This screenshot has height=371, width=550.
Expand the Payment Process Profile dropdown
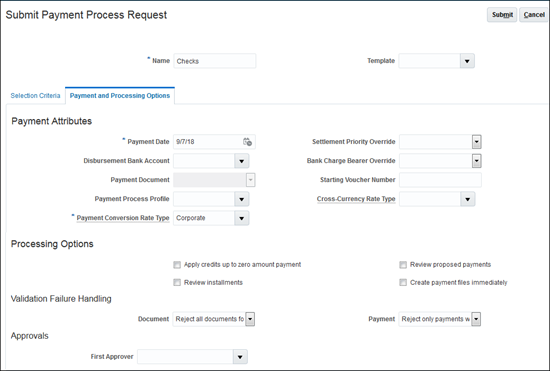tap(242, 199)
